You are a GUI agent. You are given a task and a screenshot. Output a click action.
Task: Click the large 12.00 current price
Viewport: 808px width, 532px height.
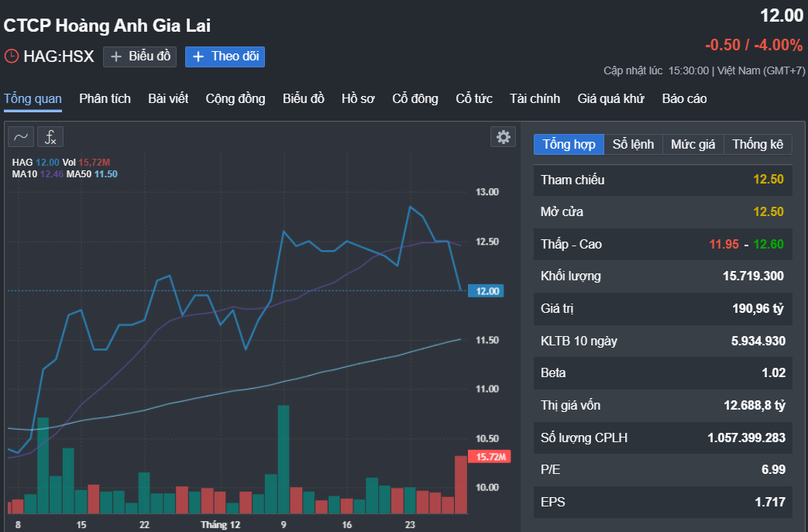(782, 16)
